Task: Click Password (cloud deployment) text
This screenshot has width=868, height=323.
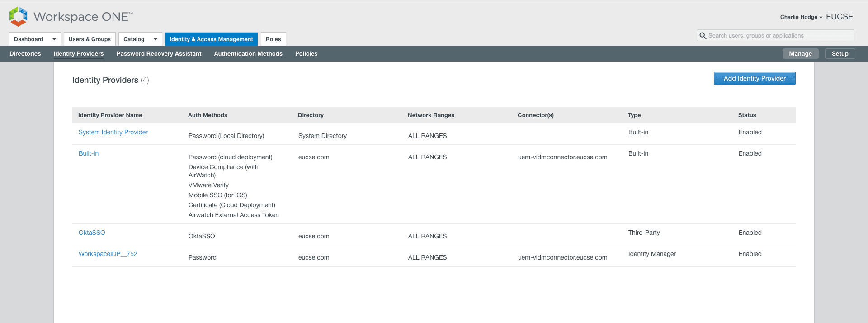Action: point(231,157)
